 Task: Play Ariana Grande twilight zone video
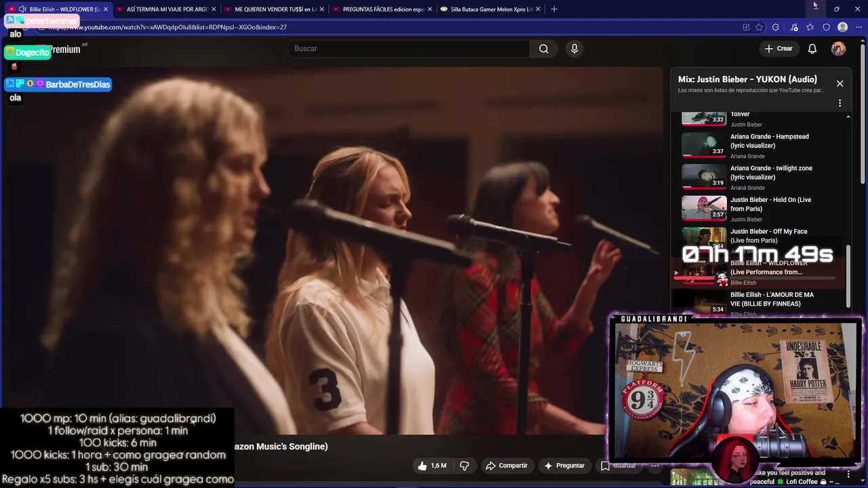771,172
